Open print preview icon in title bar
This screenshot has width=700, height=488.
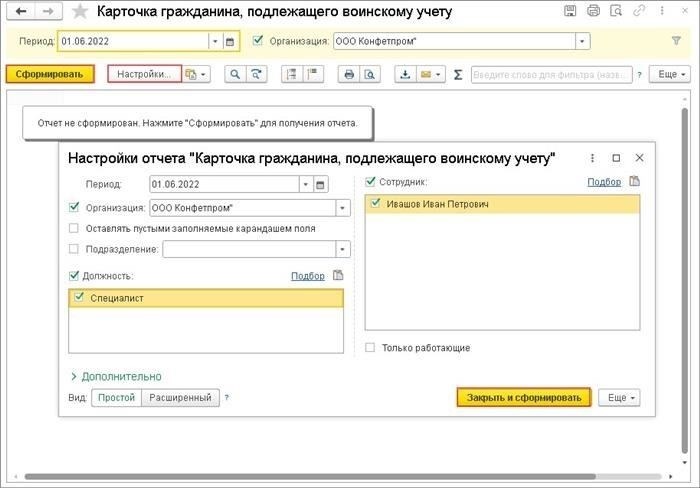tap(616, 10)
